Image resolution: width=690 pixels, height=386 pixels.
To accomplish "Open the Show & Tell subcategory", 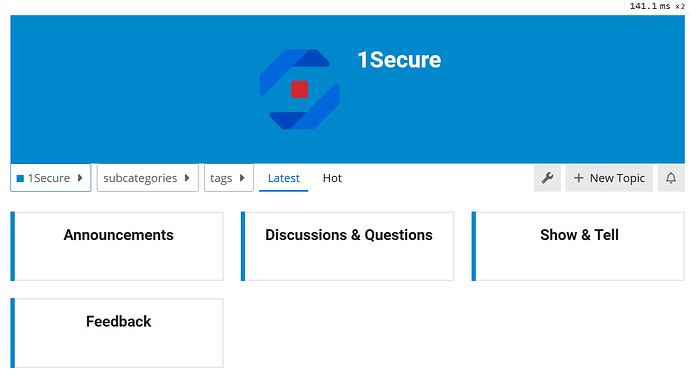I will click(578, 246).
